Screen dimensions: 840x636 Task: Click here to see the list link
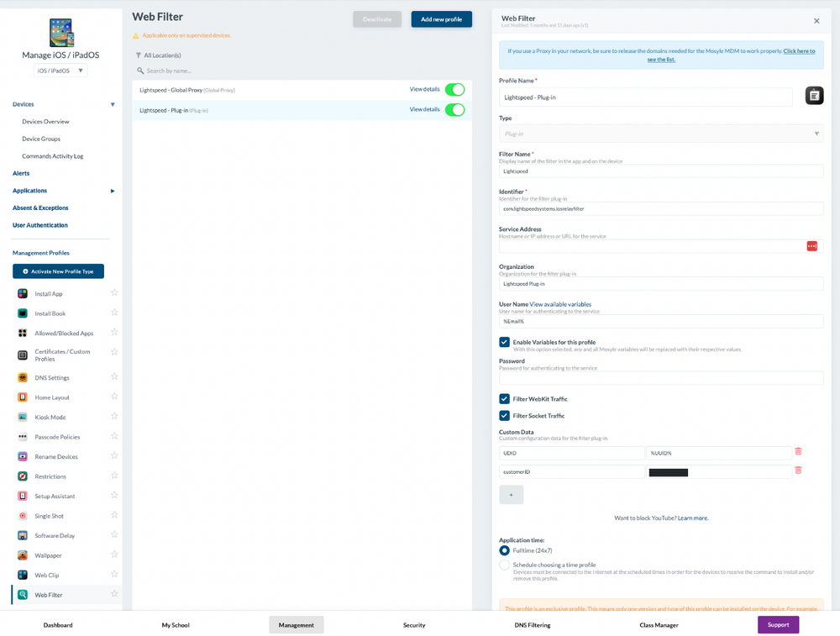(x=732, y=55)
